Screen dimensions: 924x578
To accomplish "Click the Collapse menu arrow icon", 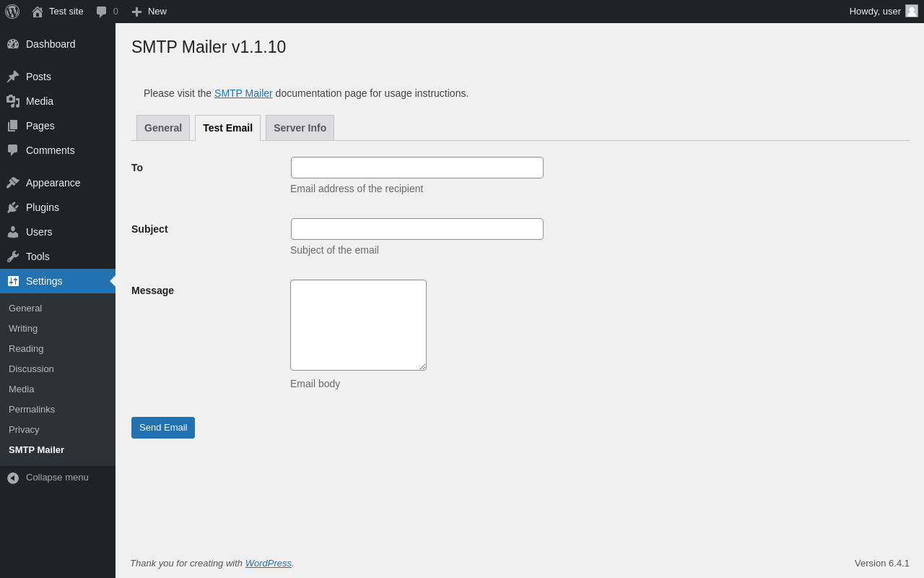I will point(13,478).
